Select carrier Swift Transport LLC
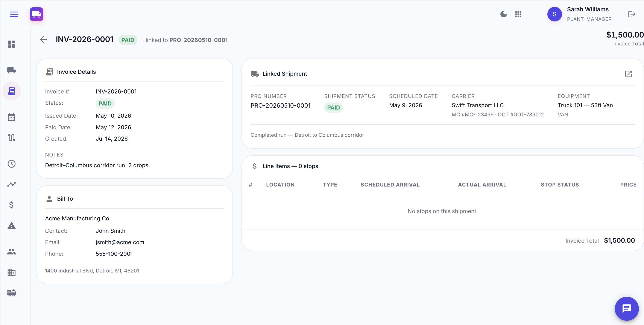 (x=477, y=105)
